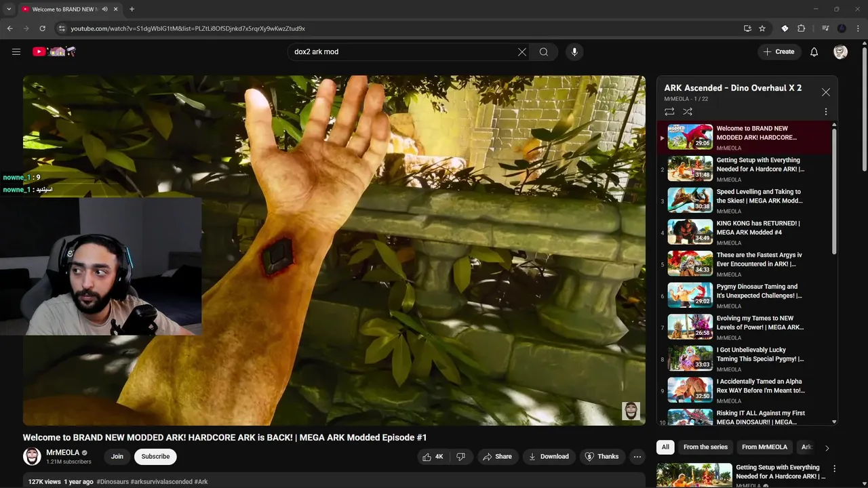
Task: Go back in browser history
Action: coord(9,28)
